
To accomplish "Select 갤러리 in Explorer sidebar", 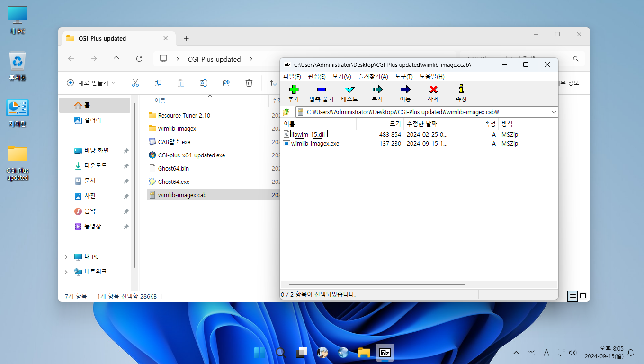I will [95, 120].
